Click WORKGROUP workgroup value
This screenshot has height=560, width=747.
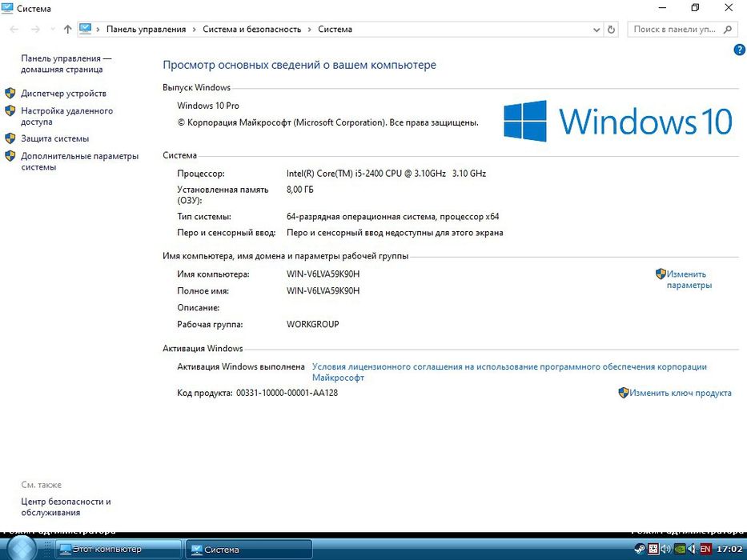(312, 324)
